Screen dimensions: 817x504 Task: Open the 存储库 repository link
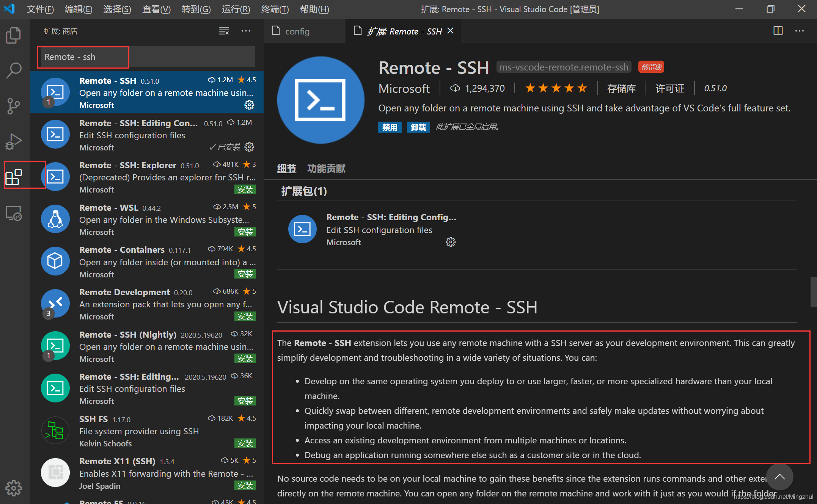point(621,88)
